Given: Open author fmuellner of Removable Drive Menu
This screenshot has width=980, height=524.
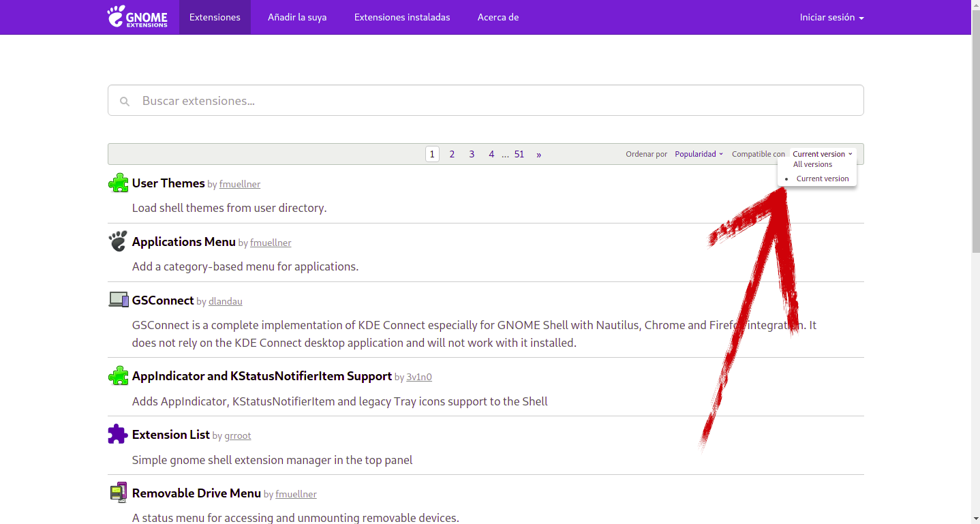Looking at the screenshot, I should [x=296, y=494].
